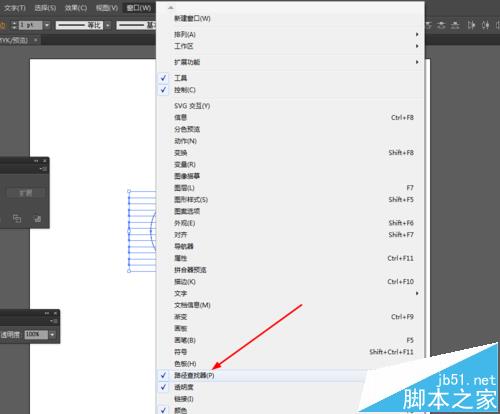Open the 对齐 panel (Shift+F7)

pyautogui.click(x=290, y=235)
